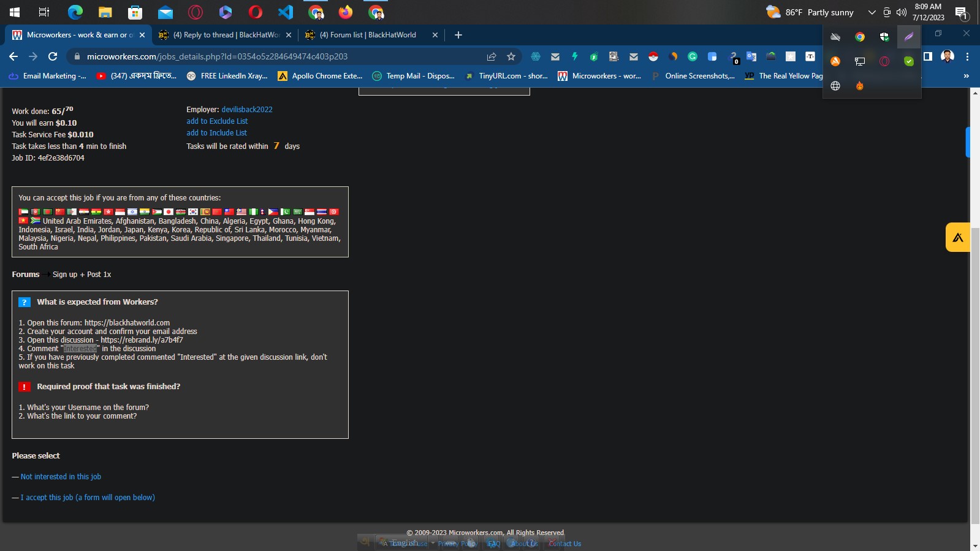The width and height of the screenshot is (980, 551).
Task: Select Not interested in this job
Action: (61, 477)
